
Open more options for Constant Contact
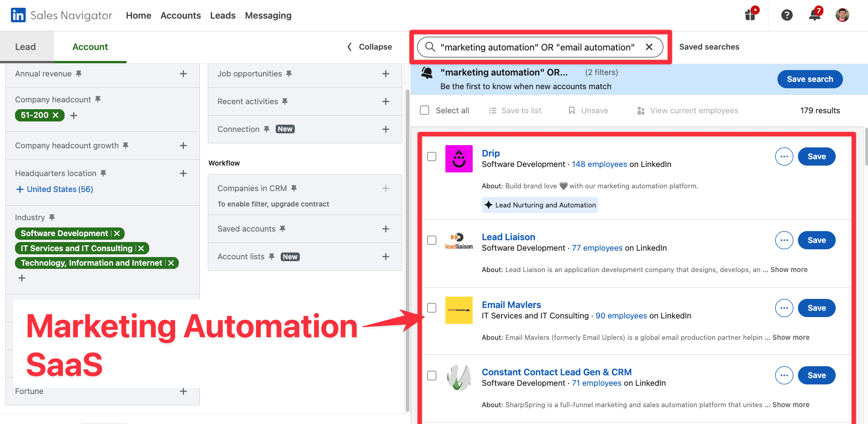click(784, 375)
